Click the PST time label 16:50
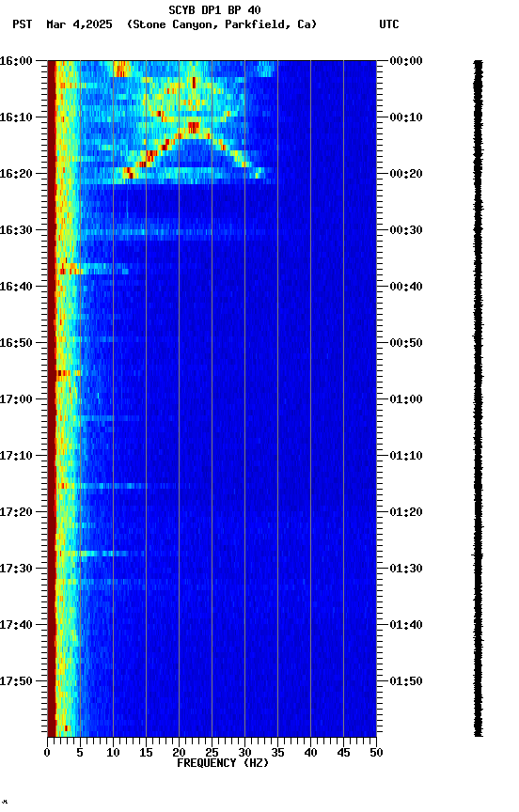 pyautogui.click(x=16, y=343)
